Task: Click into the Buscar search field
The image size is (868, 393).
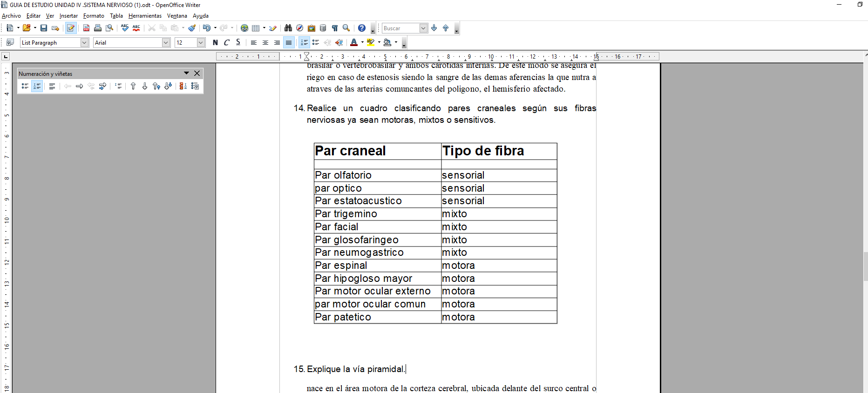Action: point(400,28)
